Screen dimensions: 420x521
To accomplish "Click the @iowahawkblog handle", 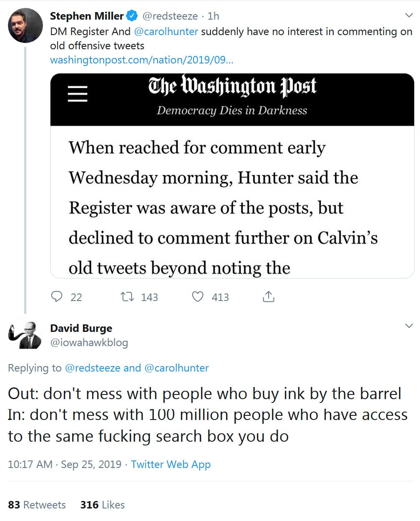I will coord(89,343).
